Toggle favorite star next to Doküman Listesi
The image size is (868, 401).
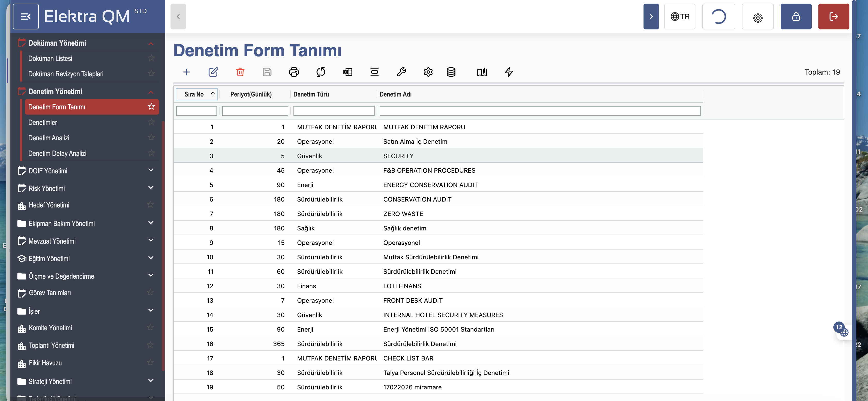click(151, 58)
